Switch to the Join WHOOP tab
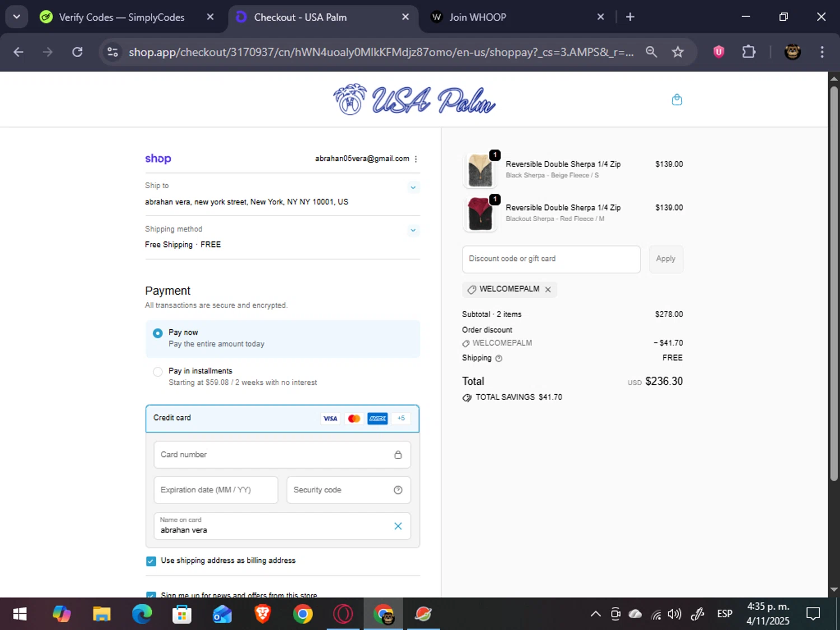840x630 pixels. (477, 17)
